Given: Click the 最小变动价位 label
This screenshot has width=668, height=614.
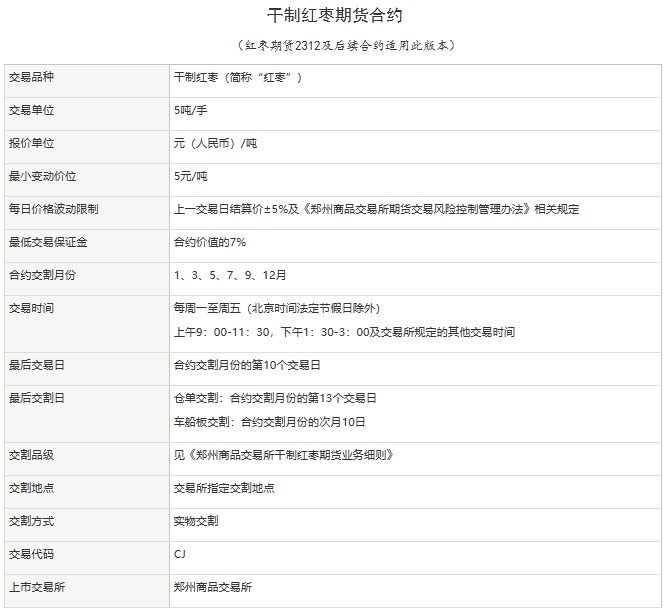Looking at the screenshot, I should 43,176.
